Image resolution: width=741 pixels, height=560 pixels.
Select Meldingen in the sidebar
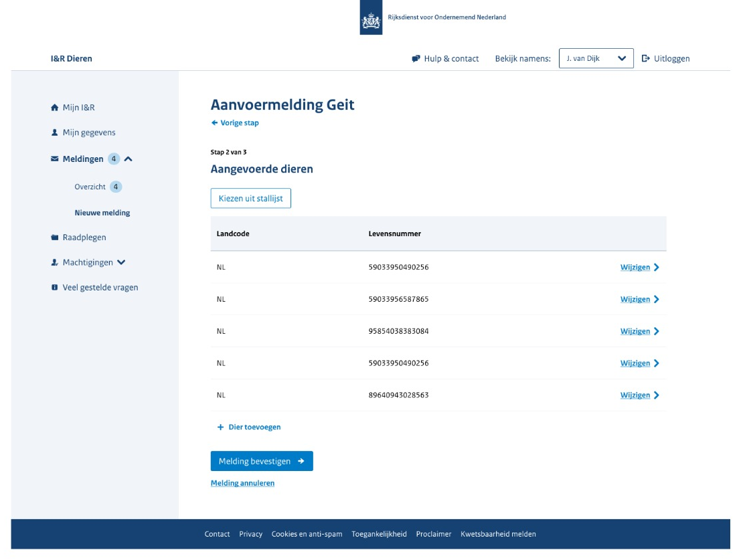pos(83,159)
